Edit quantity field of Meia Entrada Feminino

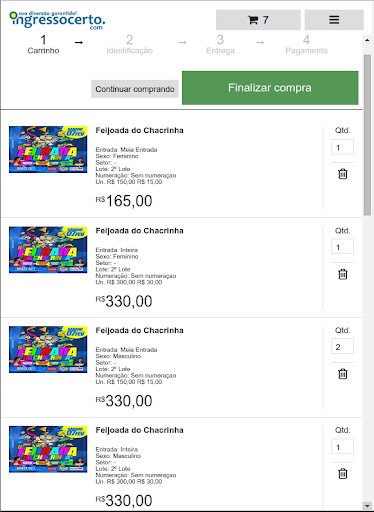[x=342, y=147]
